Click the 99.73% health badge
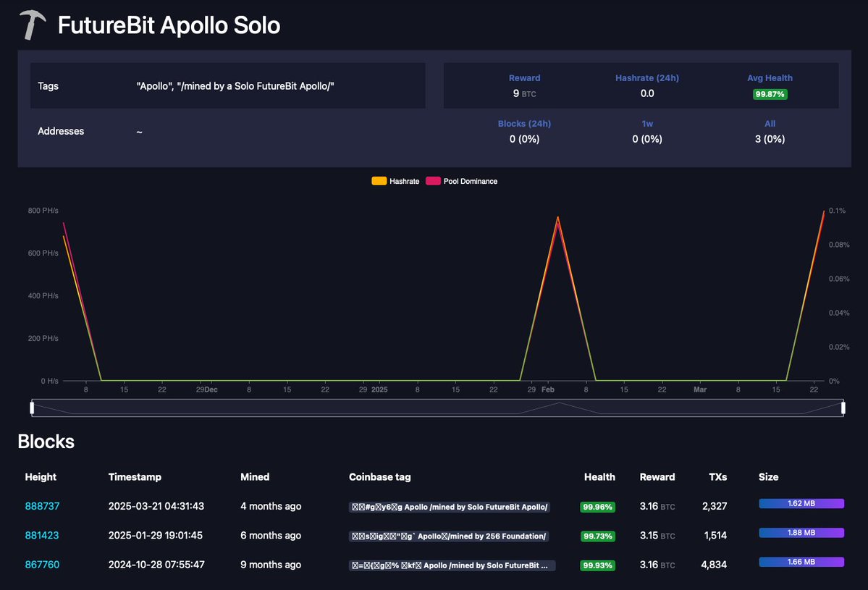The image size is (868, 590). click(598, 536)
